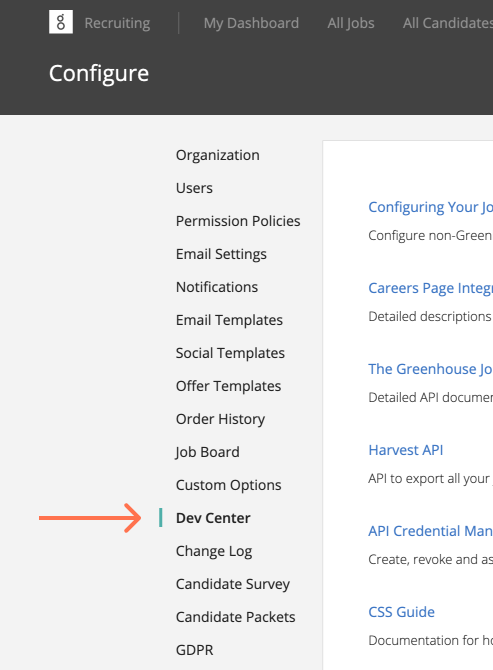Viewport: 493px width, 670px height.
Task: Open the All Jobs menu item
Action: click(x=351, y=23)
